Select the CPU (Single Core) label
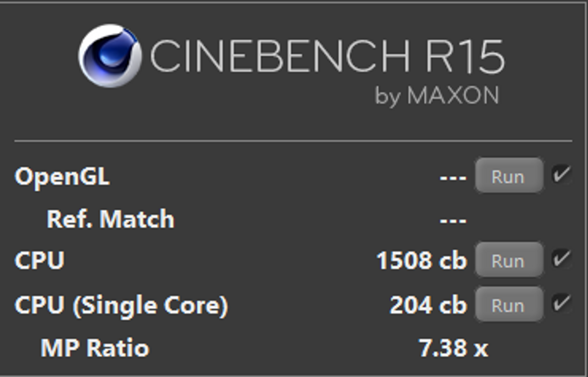 pos(121,306)
